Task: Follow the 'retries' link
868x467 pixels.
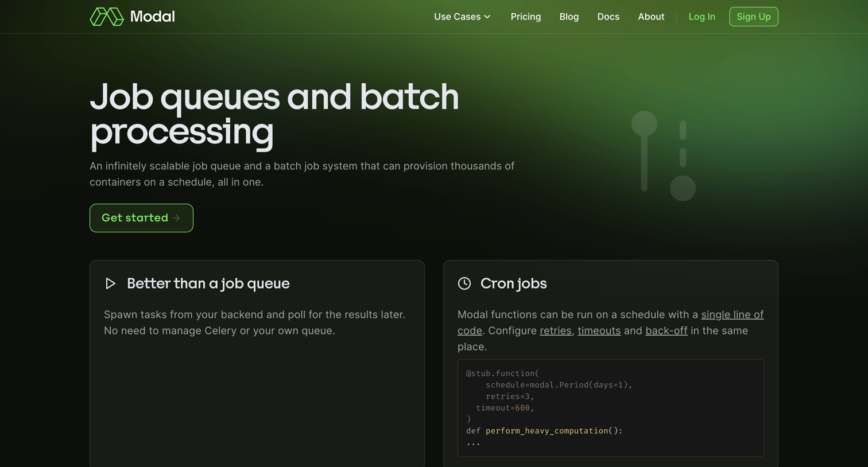Action: click(x=555, y=330)
